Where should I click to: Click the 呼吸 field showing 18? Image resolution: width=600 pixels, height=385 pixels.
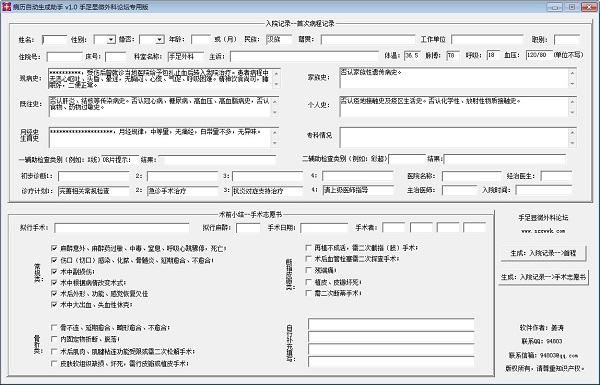point(493,55)
